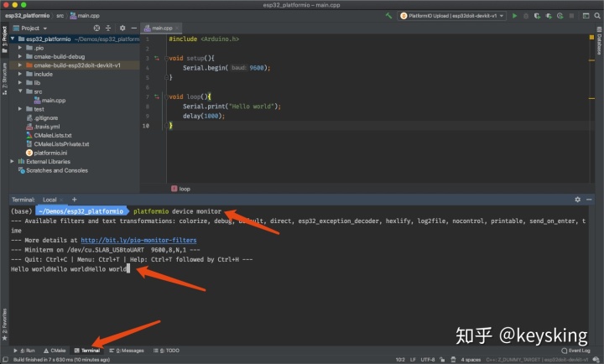
Task: Open Event Log tool window
Action: (575, 351)
